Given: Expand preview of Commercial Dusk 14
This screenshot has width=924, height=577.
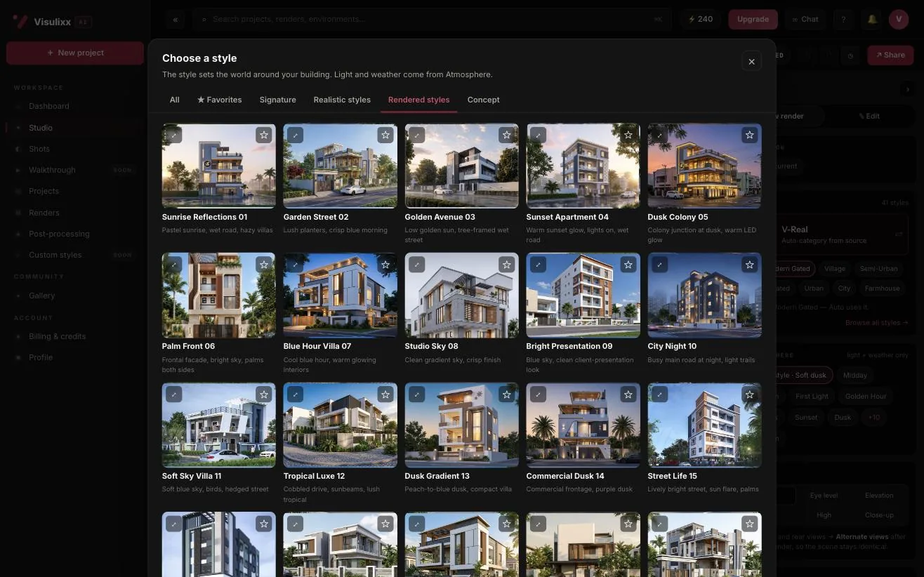Looking at the screenshot, I should pos(538,394).
